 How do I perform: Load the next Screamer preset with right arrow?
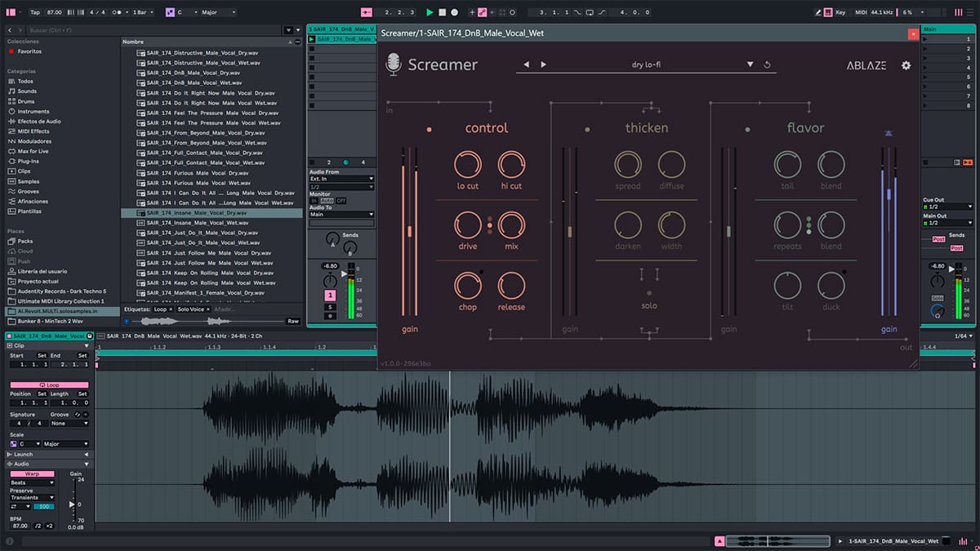tap(543, 64)
